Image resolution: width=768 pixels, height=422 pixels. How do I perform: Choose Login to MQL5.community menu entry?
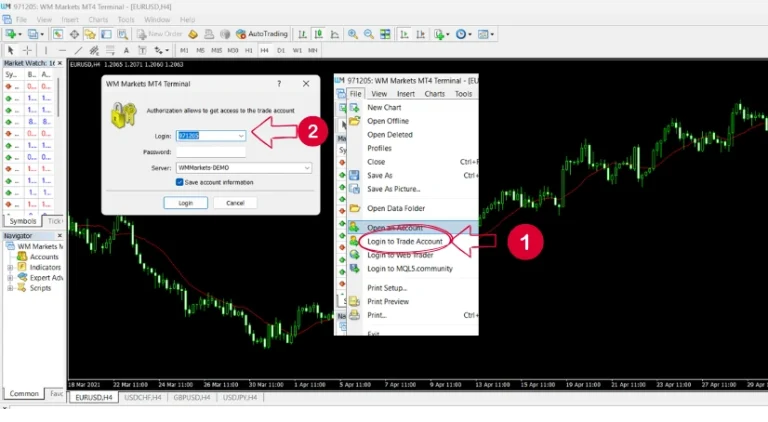[410, 268]
